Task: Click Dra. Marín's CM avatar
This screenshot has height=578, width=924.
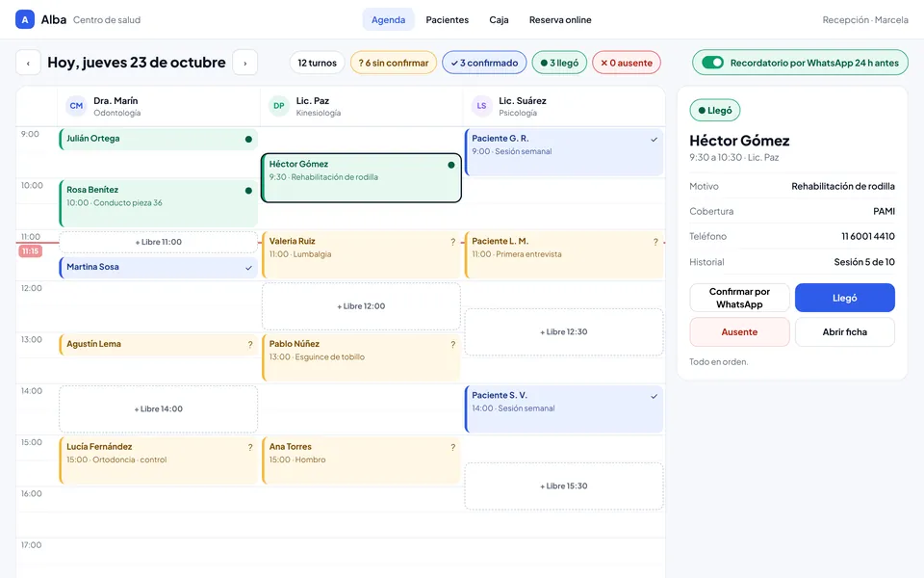Action: [x=76, y=106]
